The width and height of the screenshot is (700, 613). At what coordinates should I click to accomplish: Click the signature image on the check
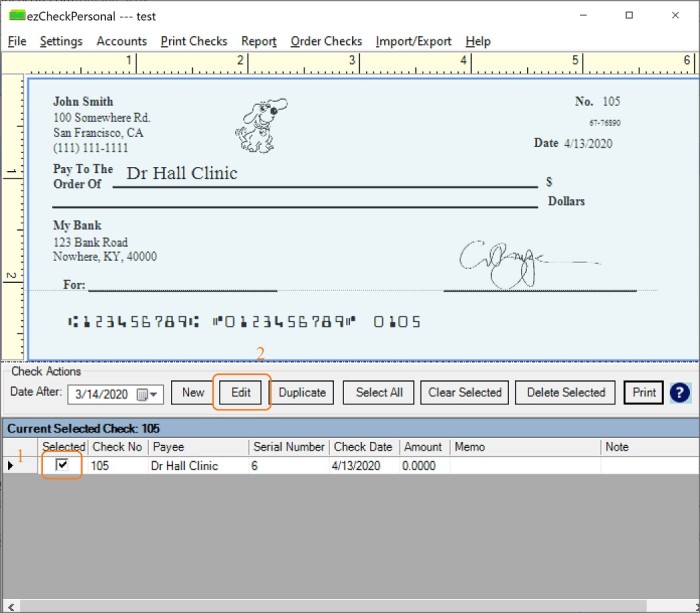click(505, 262)
